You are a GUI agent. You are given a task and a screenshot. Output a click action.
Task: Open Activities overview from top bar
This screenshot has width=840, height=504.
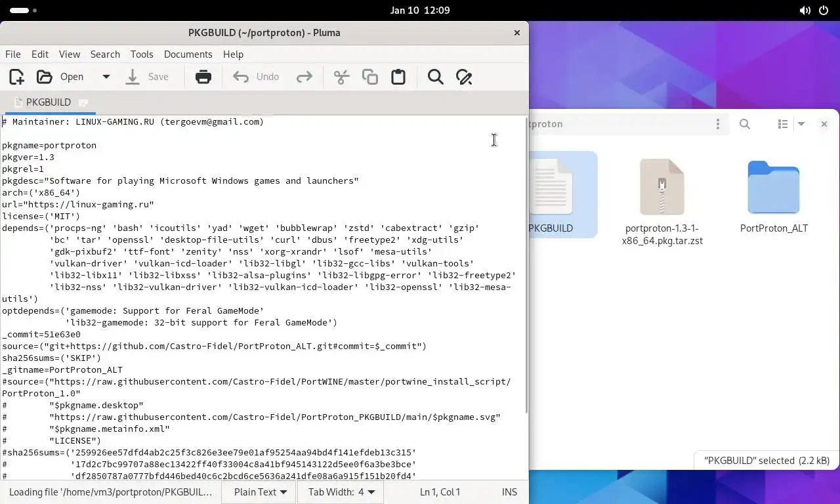coord(23,10)
